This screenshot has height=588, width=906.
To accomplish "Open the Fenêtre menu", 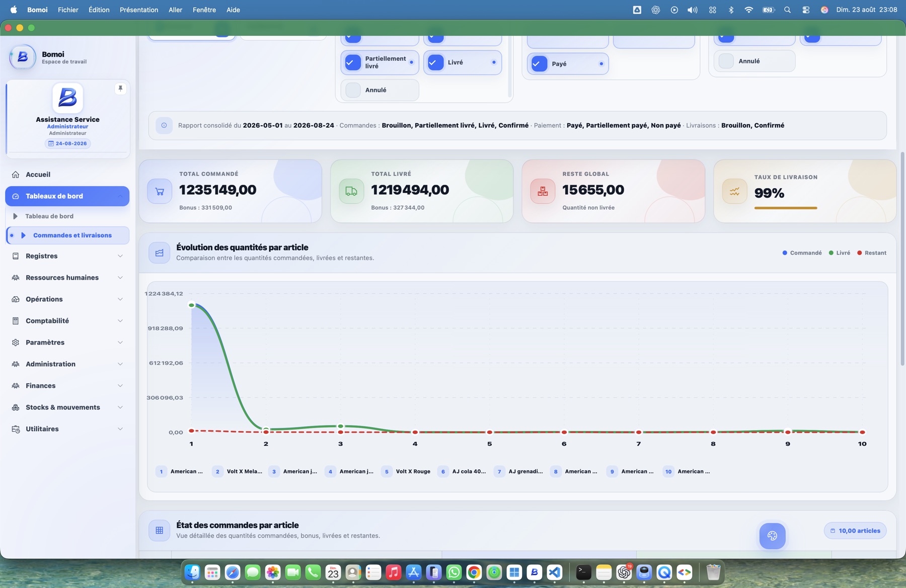I will point(204,10).
